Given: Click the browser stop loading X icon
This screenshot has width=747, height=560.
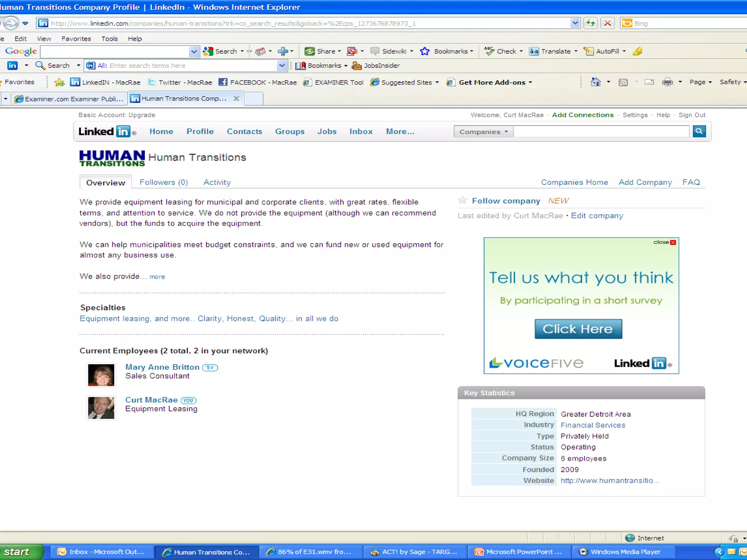Looking at the screenshot, I should (607, 23).
